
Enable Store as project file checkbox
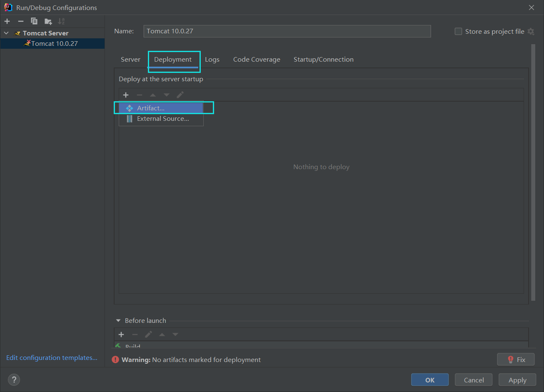[458, 31]
